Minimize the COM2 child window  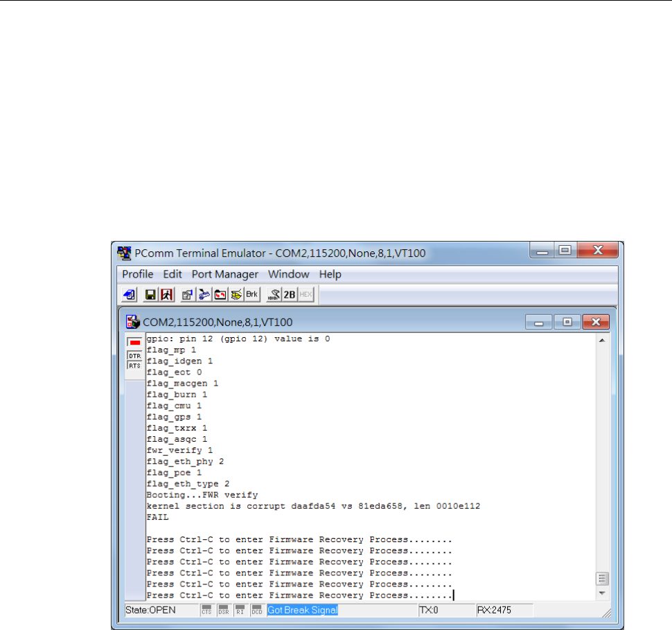(x=539, y=322)
